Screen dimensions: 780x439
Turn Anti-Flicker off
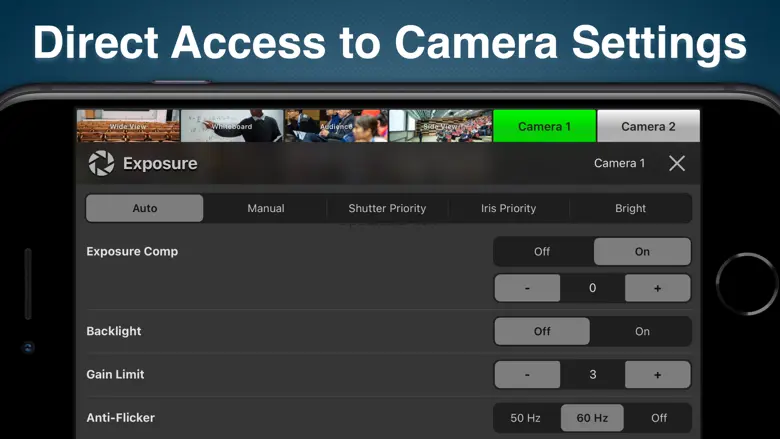[x=659, y=417]
